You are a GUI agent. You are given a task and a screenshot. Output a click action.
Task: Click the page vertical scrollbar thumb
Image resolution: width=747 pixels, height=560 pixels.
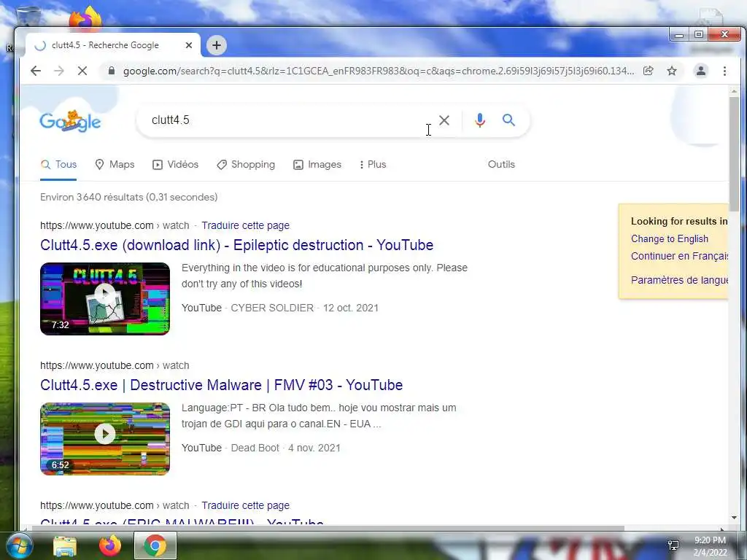(734, 155)
